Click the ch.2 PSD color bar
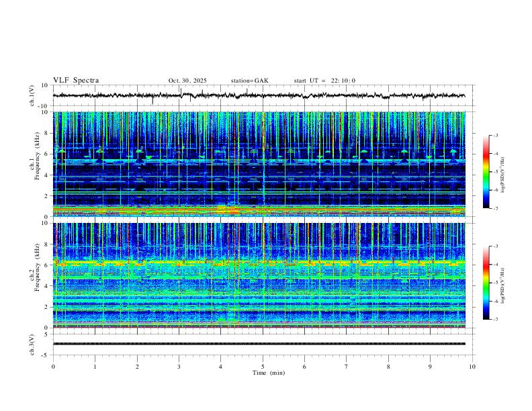The width and height of the screenshot is (532, 411). (486, 283)
